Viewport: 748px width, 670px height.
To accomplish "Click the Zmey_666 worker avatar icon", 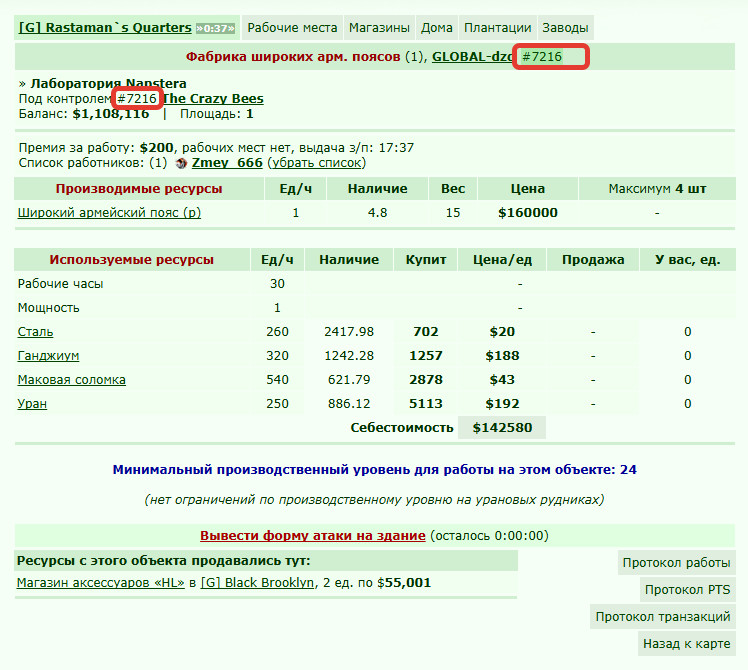I will (x=181, y=163).
